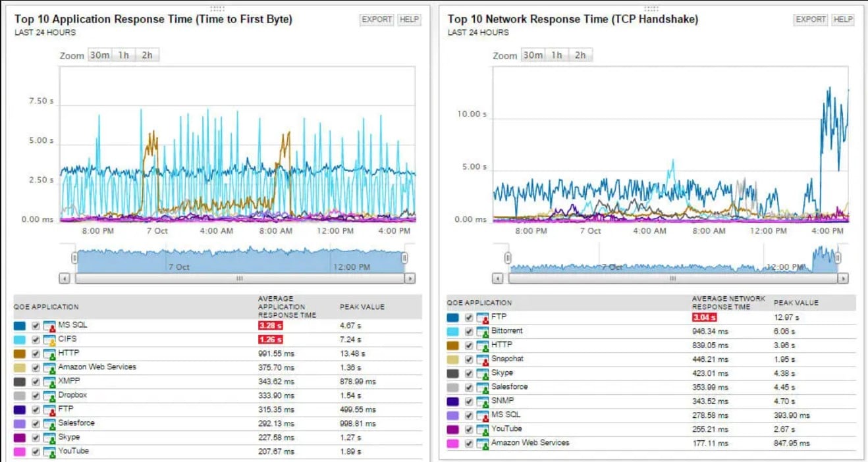Click the Salesforce icon in right table
This screenshot has height=462, width=868.
point(483,387)
